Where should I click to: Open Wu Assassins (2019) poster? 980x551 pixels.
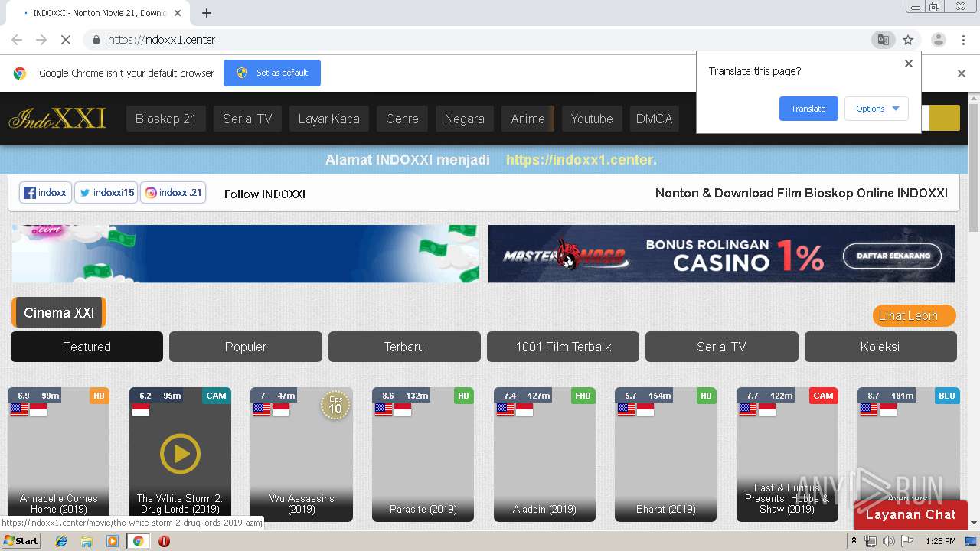tap(302, 454)
